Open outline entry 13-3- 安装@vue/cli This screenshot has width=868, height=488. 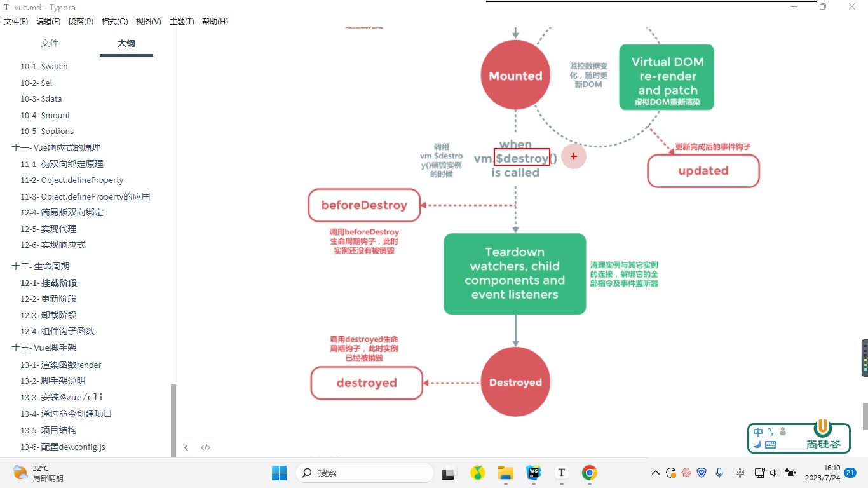click(62, 397)
